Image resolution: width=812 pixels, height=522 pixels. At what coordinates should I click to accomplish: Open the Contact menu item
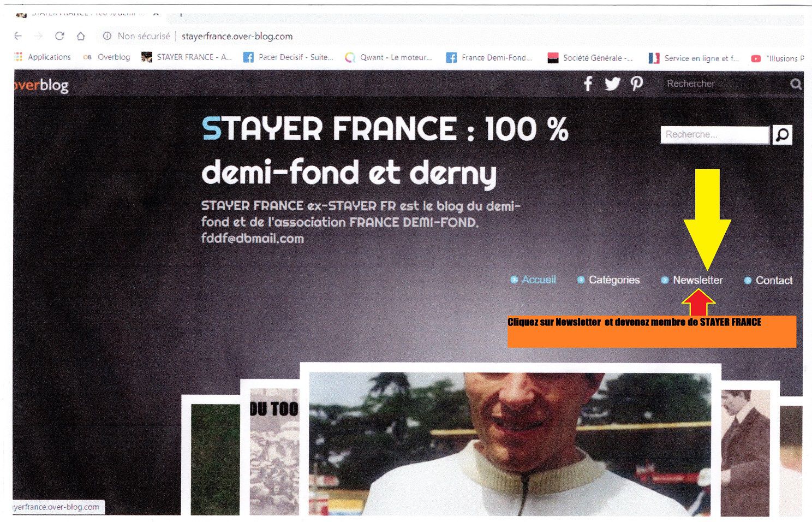point(768,280)
